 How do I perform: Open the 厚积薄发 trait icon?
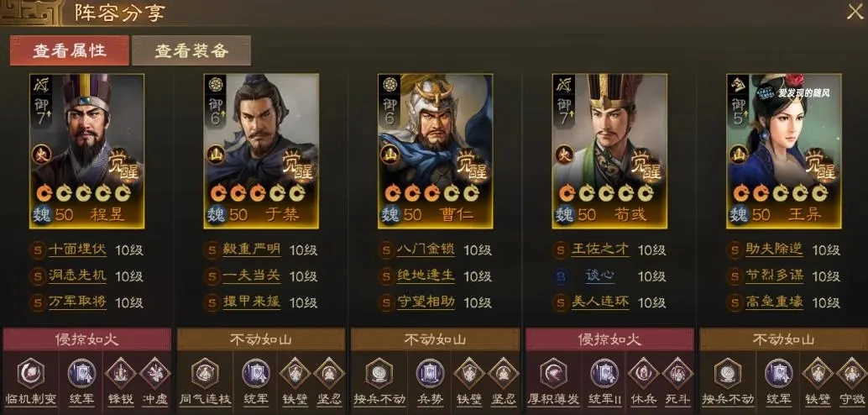click(x=553, y=373)
